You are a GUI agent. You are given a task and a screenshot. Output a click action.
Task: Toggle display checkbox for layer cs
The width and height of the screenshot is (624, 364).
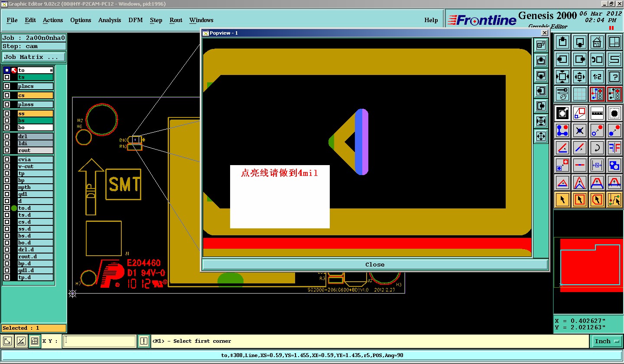point(7,95)
